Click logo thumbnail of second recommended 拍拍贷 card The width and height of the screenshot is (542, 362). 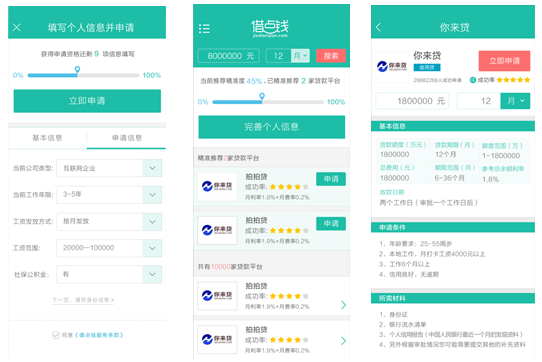(217, 230)
